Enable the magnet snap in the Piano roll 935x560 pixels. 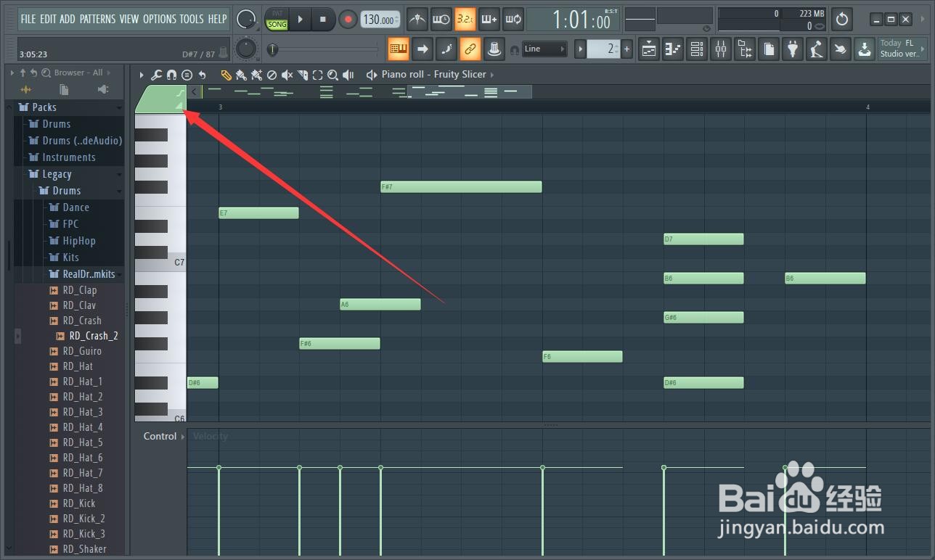tap(171, 75)
